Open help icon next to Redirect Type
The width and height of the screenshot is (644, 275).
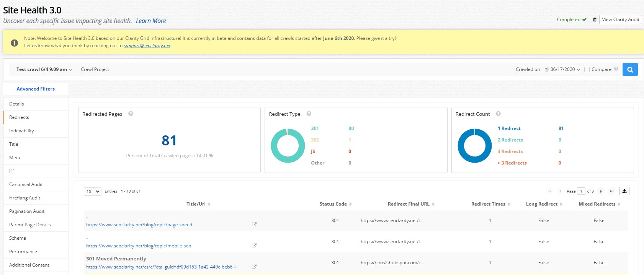point(309,114)
